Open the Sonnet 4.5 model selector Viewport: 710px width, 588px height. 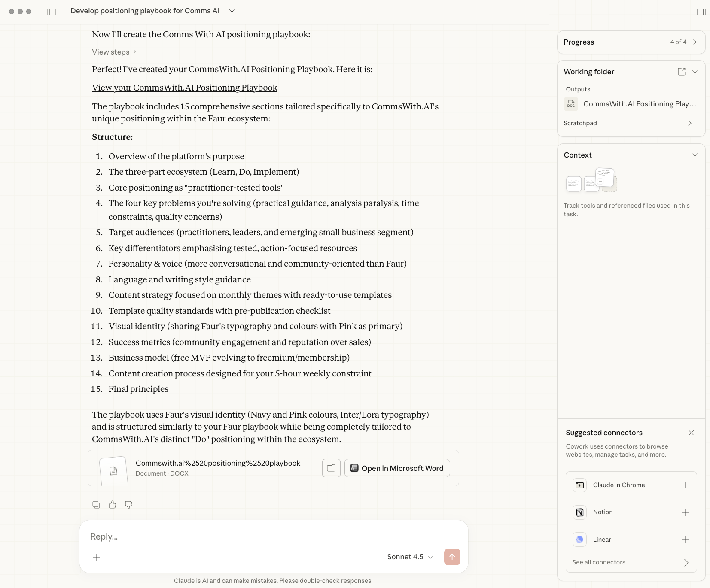tap(410, 557)
